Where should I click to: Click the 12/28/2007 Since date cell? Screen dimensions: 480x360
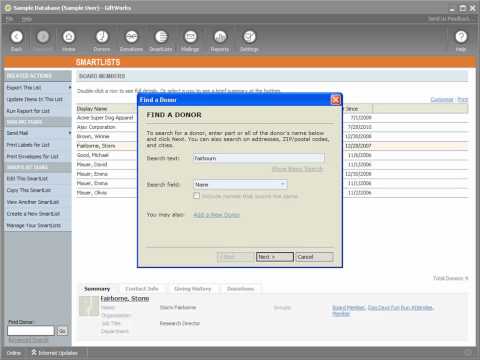point(358,146)
